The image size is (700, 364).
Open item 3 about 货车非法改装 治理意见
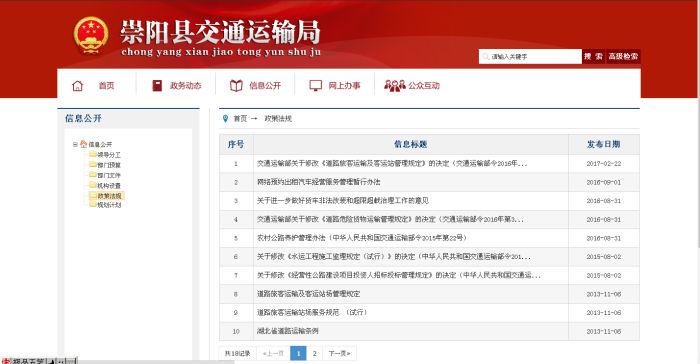(342, 201)
